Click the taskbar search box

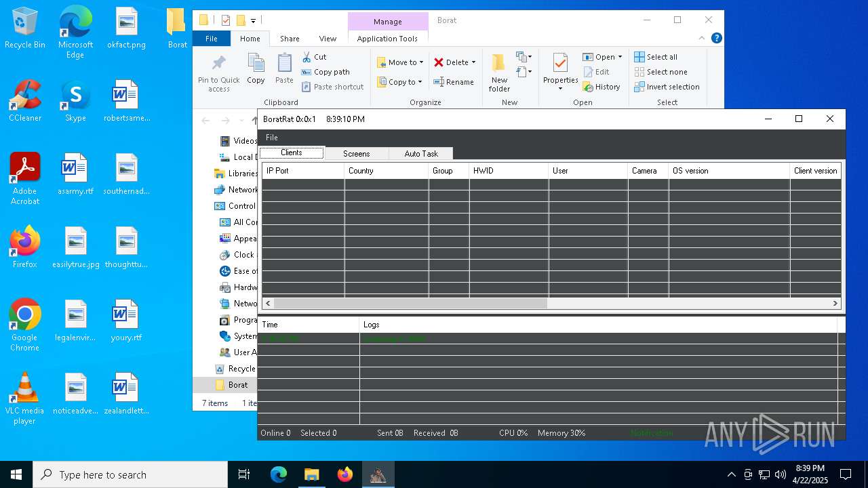click(x=130, y=474)
